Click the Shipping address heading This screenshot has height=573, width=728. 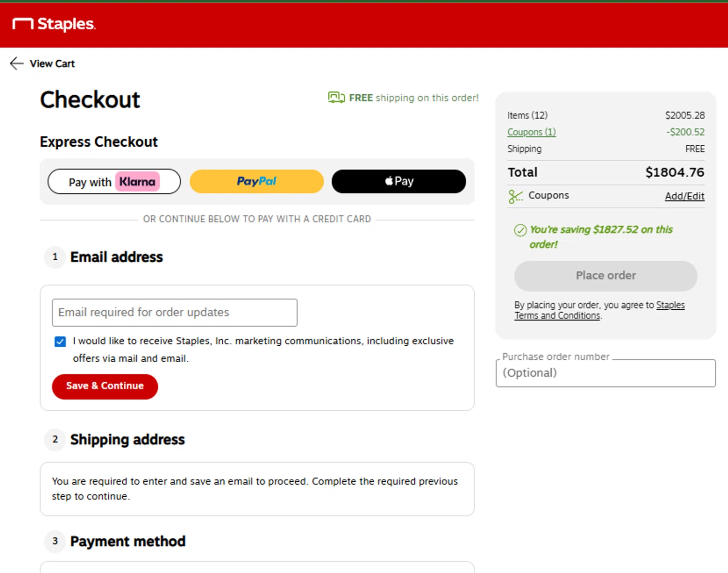pyautogui.click(x=128, y=439)
